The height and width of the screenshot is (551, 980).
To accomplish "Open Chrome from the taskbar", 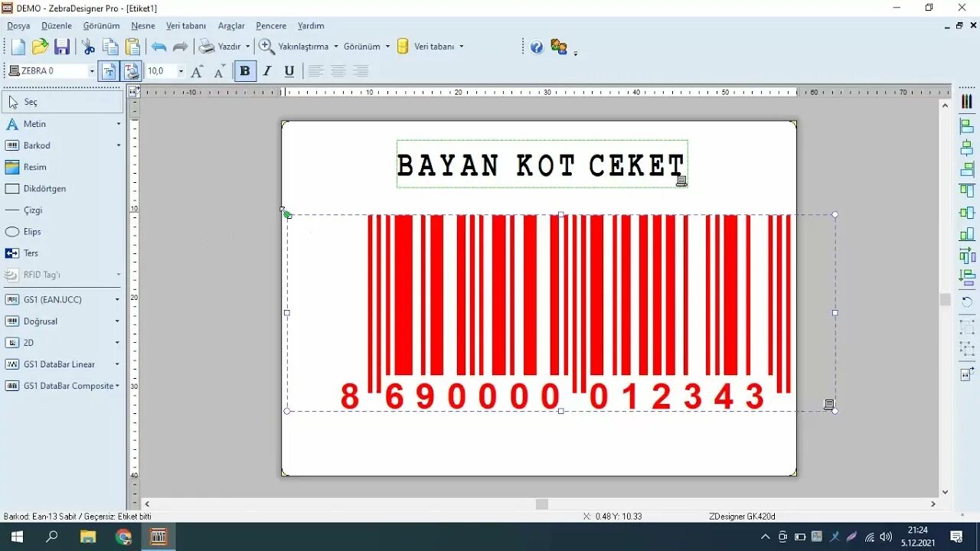I will (123, 536).
